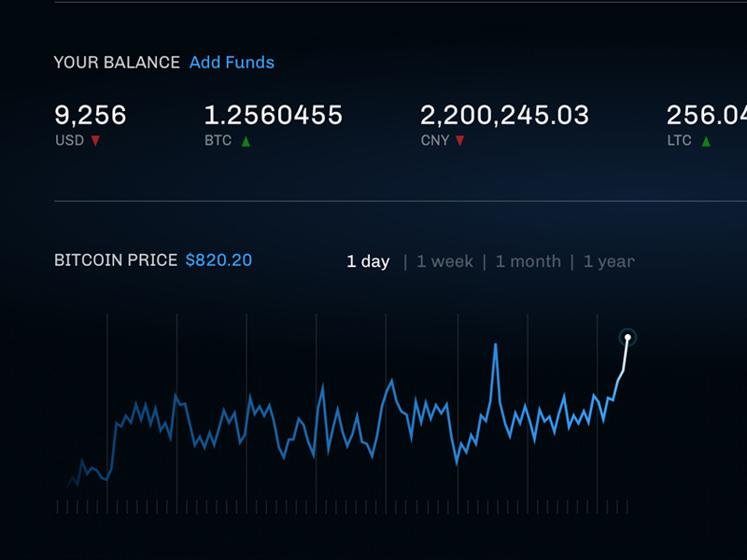Click the tallest spike on the price chart
Viewport: 747px width, 560px height.
point(495,346)
